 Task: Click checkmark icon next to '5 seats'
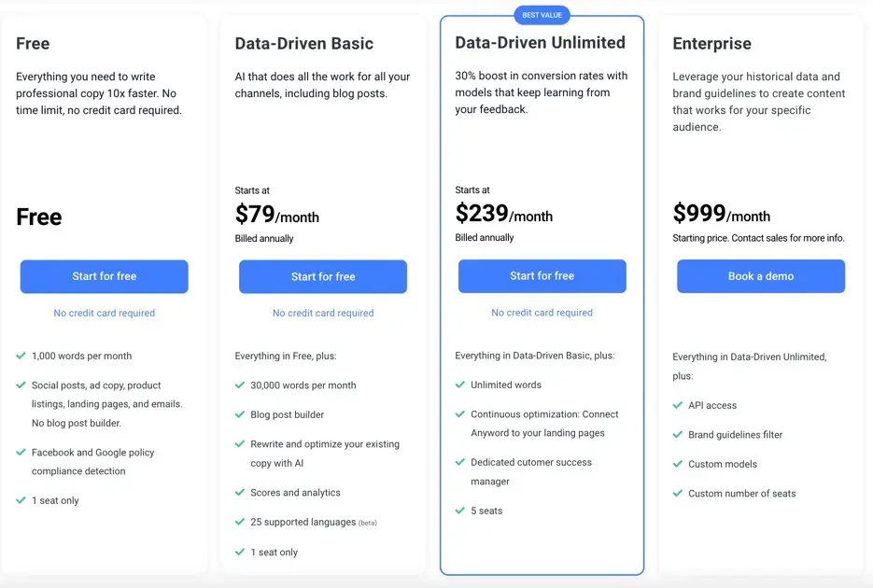coord(460,511)
